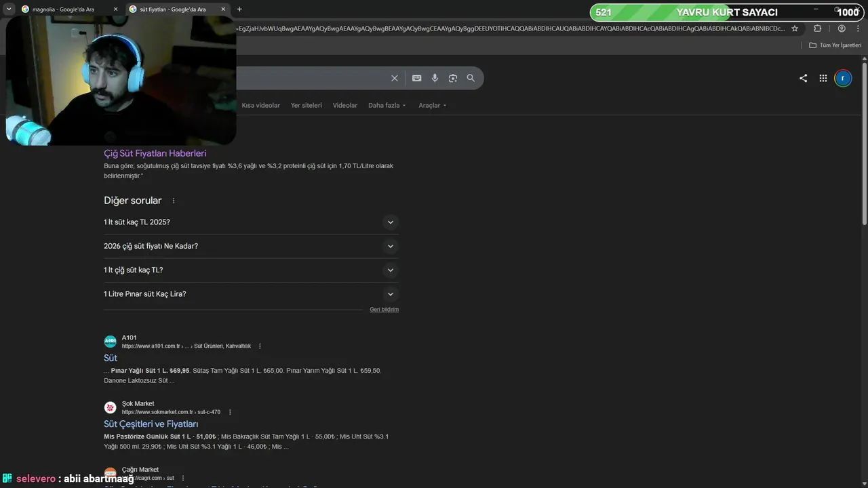The image size is (868, 488).
Task: Click the Google search input box
Action: click(x=312, y=78)
